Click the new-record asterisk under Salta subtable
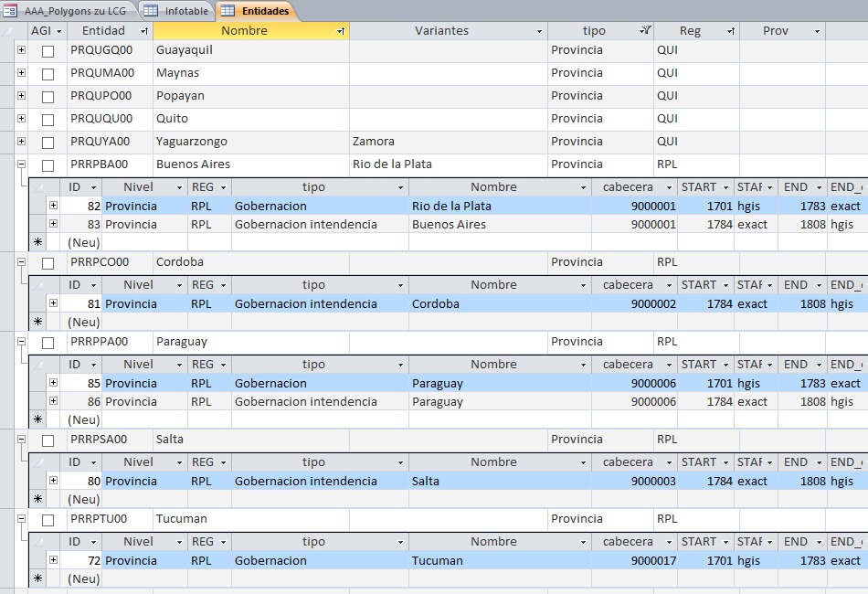Screen dimensions: 868x594 point(37,500)
